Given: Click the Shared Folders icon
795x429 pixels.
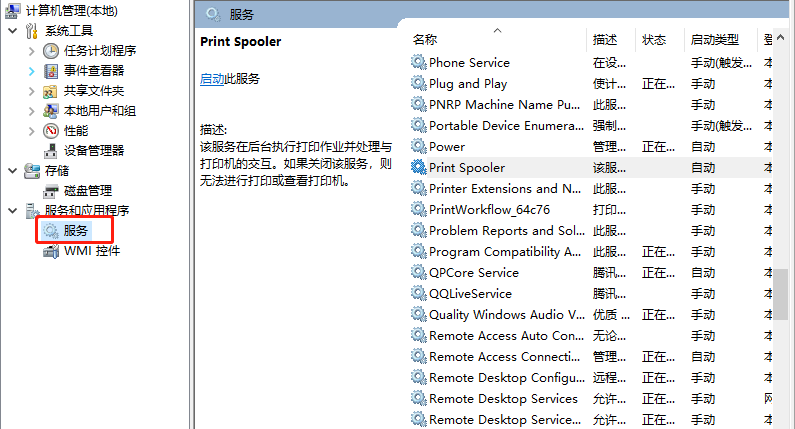Looking at the screenshot, I should [51, 91].
